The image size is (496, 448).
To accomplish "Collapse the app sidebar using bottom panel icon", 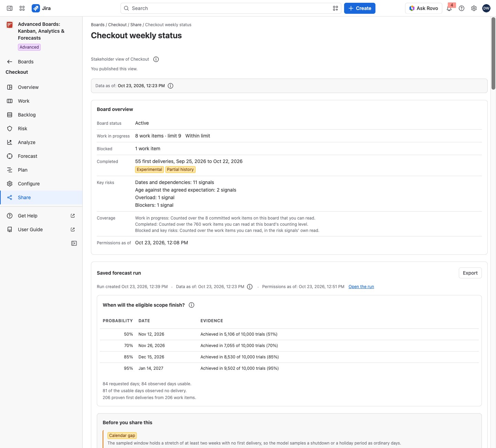I will click(x=74, y=243).
